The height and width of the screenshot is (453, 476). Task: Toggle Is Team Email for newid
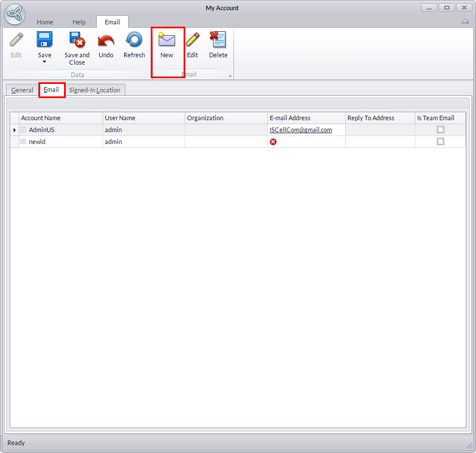[440, 142]
